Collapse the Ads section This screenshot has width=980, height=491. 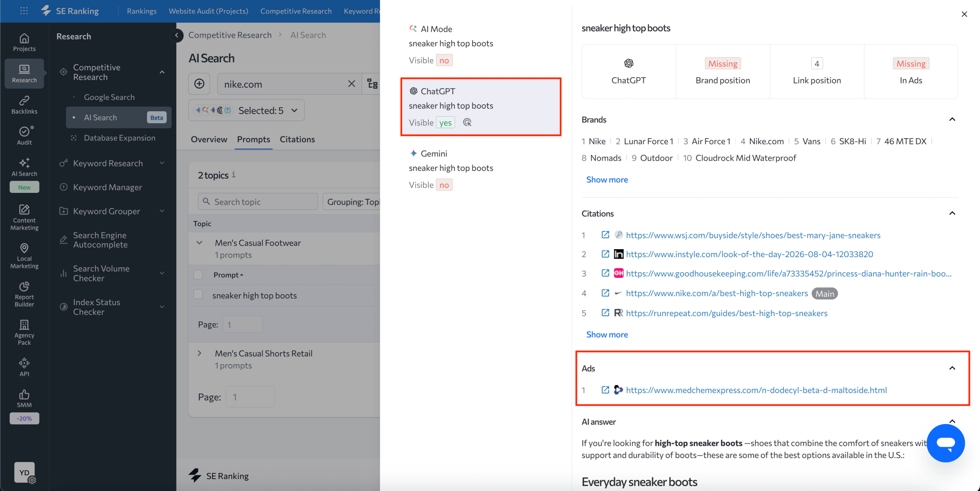pos(952,368)
